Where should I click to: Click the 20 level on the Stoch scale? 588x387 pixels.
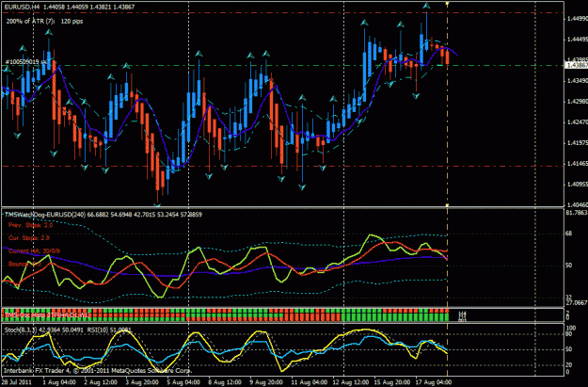tap(568, 364)
